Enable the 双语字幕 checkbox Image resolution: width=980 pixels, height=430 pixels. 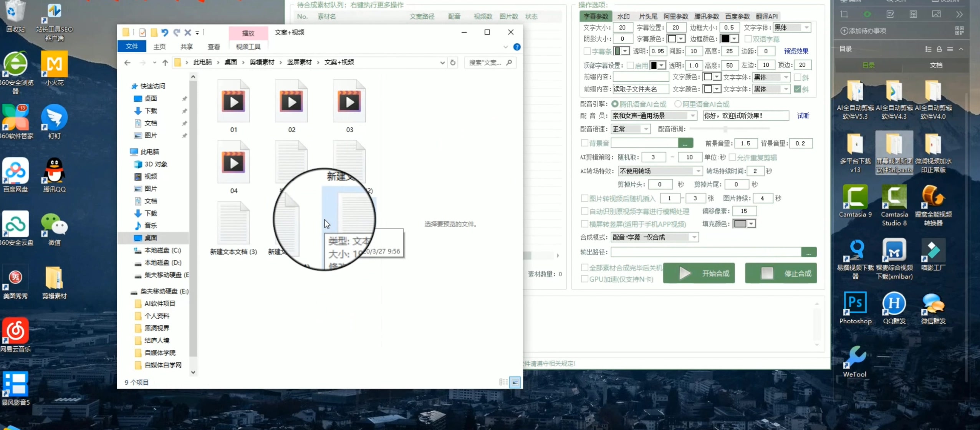click(749, 39)
